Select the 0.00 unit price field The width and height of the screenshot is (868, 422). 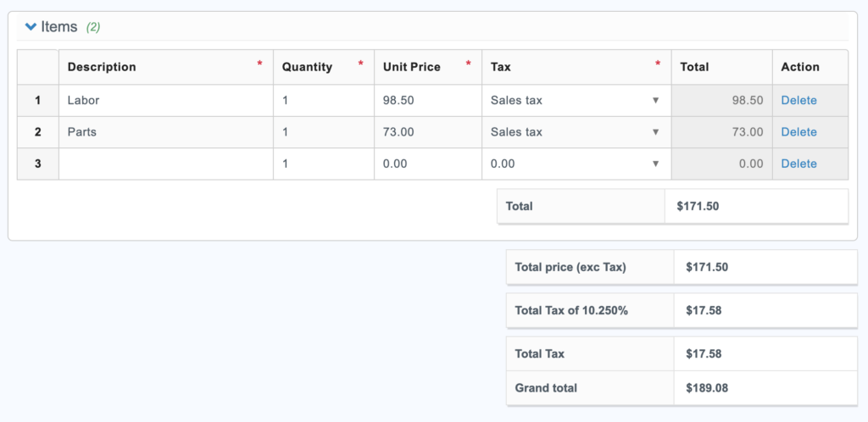[427, 164]
